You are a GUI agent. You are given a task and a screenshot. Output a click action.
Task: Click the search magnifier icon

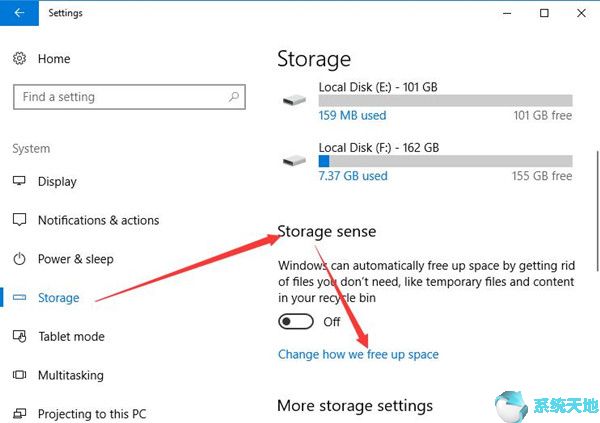coord(234,97)
